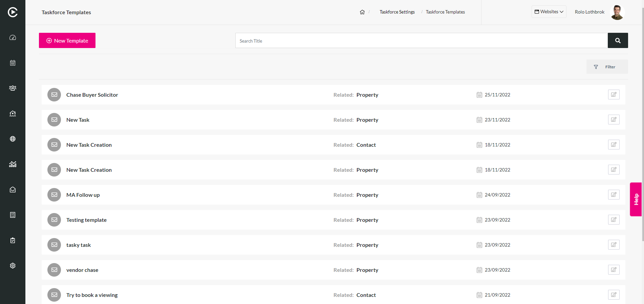Viewport: 644px width, 304px height.
Task: Open the Websites dropdown
Action: click(x=549, y=12)
